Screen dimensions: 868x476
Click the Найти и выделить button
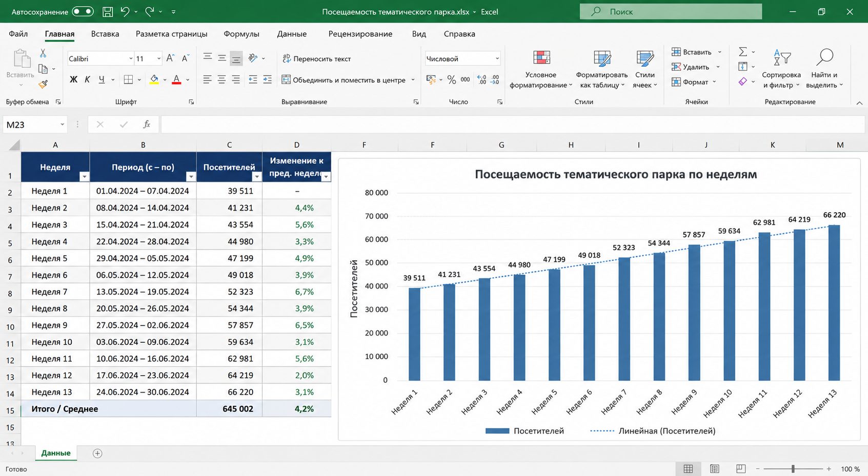pos(824,70)
